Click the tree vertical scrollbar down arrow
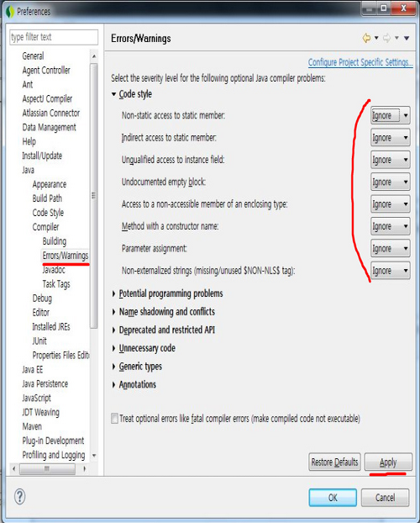Image resolution: width=420 pixels, height=523 pixels. [x=94, y=456]
